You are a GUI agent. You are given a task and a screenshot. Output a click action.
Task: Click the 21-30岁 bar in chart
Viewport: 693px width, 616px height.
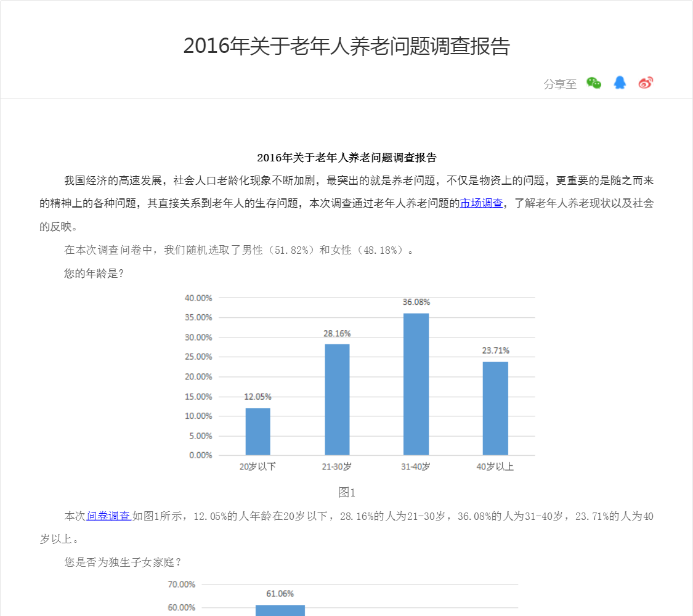(337, 399)
